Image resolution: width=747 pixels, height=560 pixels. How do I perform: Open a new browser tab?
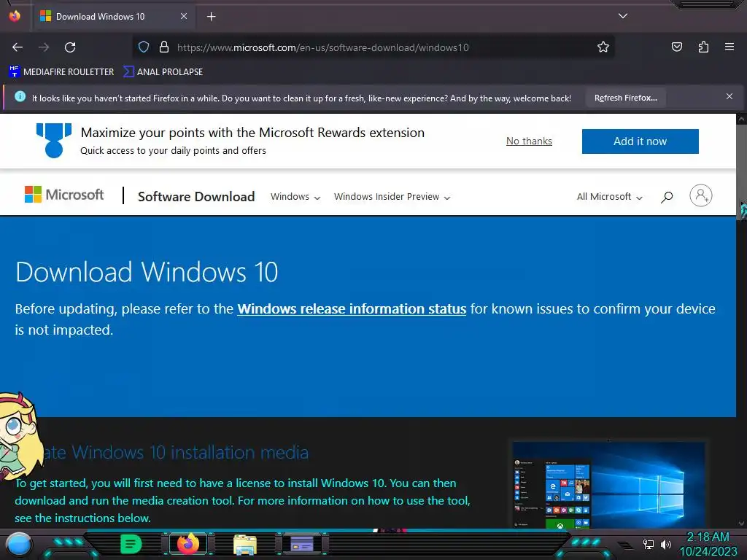tap(211, 17)
